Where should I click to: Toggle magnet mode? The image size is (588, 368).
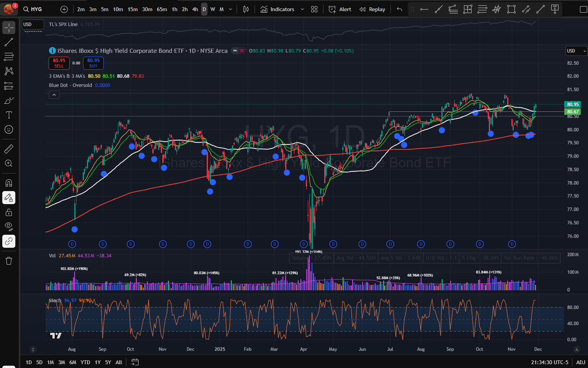pos(9,183)
